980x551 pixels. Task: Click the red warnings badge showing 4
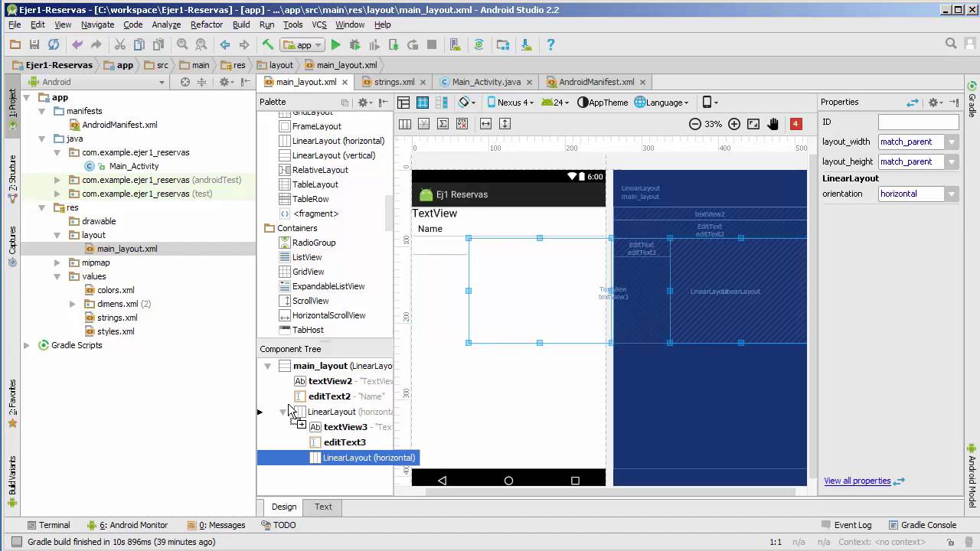tap(795, 124)
